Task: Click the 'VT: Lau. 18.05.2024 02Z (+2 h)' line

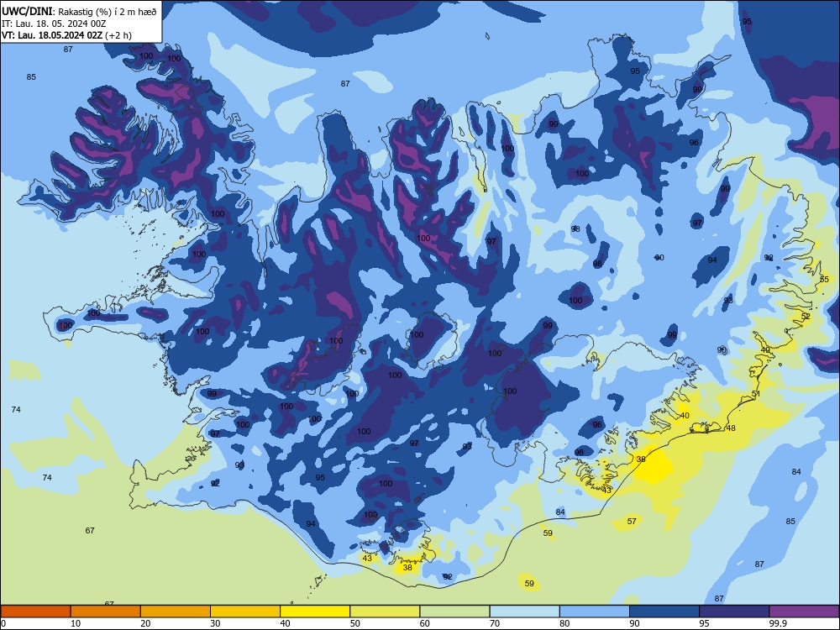Action: [66, 35]
